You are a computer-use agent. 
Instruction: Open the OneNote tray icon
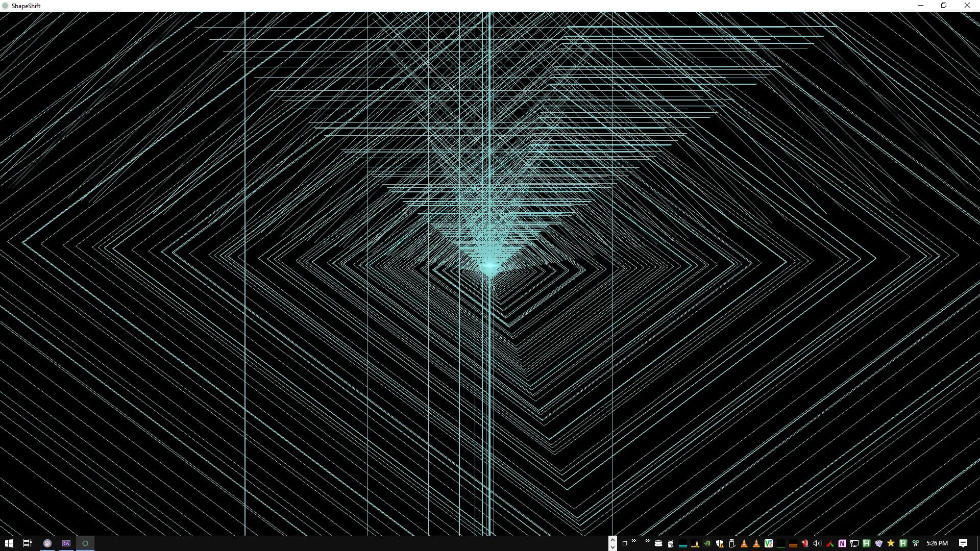842,543
